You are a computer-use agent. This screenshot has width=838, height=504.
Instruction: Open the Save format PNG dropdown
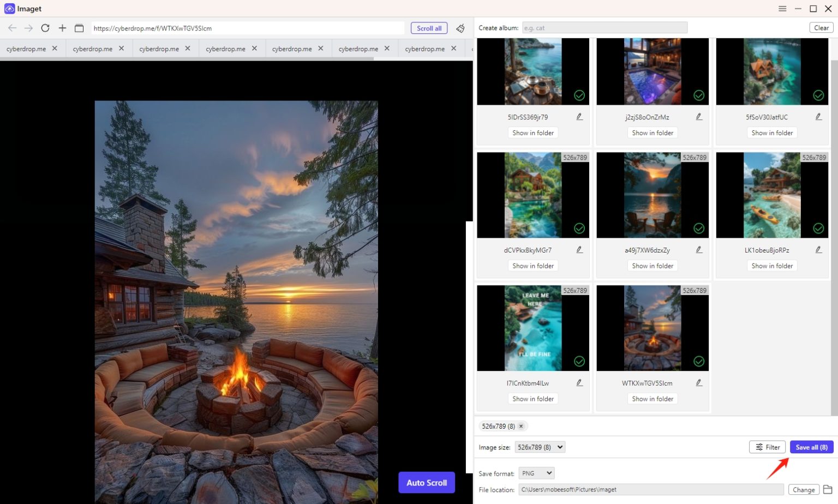[x=536, y=473]
